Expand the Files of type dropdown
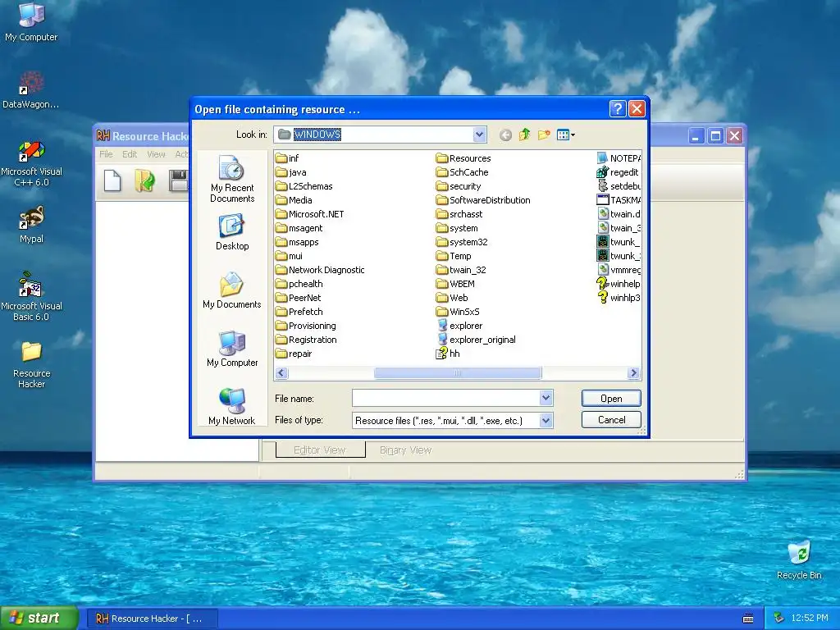The width and height of the screenshot is (840, 630). (546, 421)
